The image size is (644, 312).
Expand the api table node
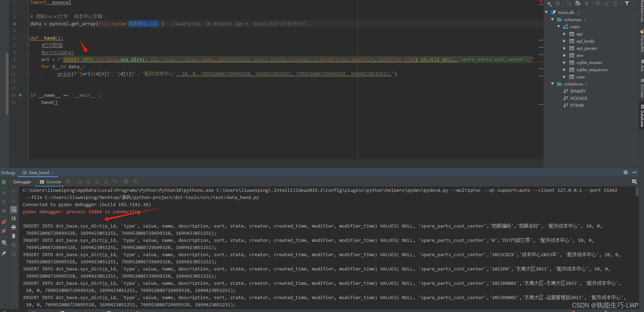[x=565, y=34]
